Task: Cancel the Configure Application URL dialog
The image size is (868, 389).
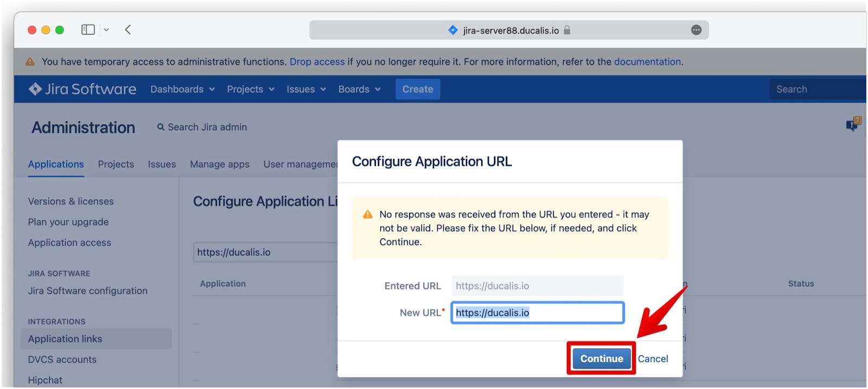Action: tap(653, 359)
